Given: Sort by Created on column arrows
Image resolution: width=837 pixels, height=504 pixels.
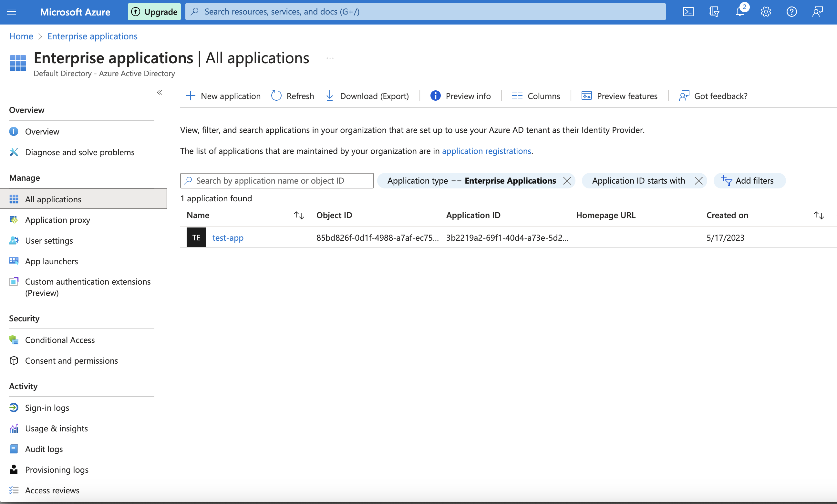Looking at the screenshot, I should click(x=818, y=215).
